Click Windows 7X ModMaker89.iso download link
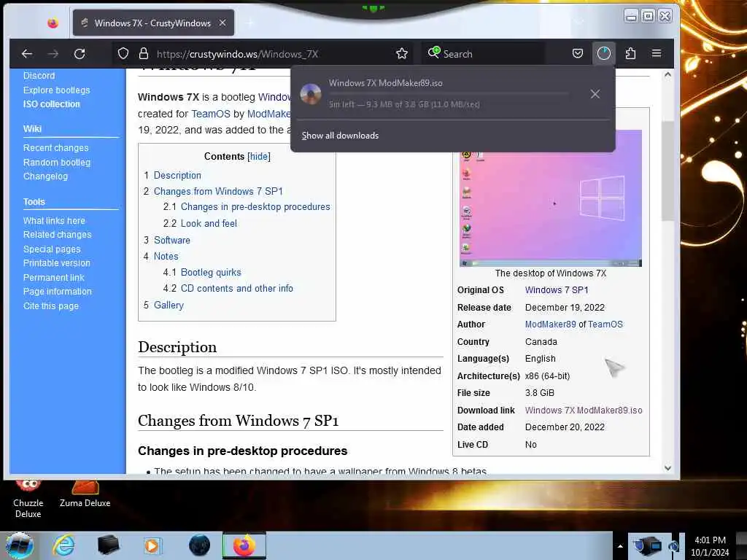Screen dimensions: 747x560 (x=584, y=411)
